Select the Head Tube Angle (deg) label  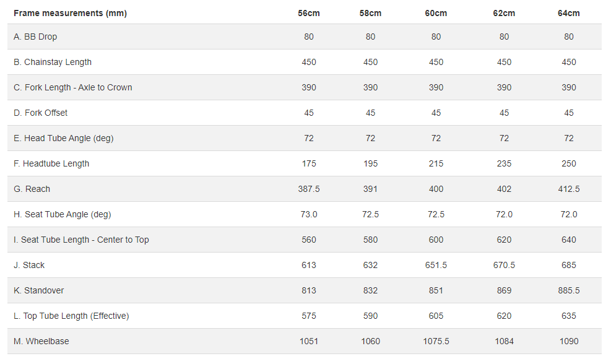point(64,138)
